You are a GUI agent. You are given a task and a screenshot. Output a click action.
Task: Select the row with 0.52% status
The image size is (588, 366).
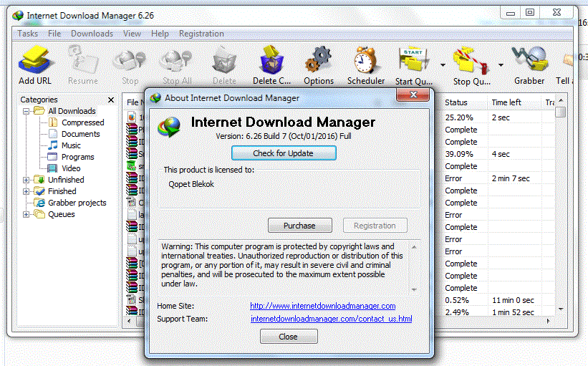click(x=457, y=300)
